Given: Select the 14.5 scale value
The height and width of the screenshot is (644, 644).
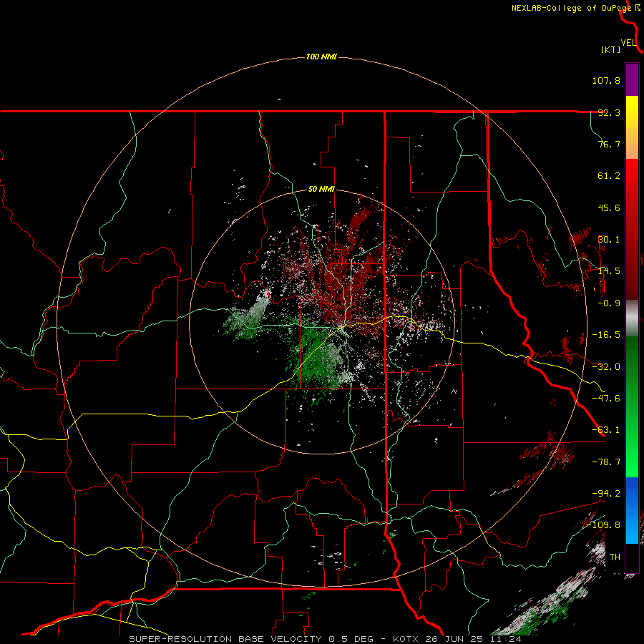Looking at the screenshot, I should 609,271.
